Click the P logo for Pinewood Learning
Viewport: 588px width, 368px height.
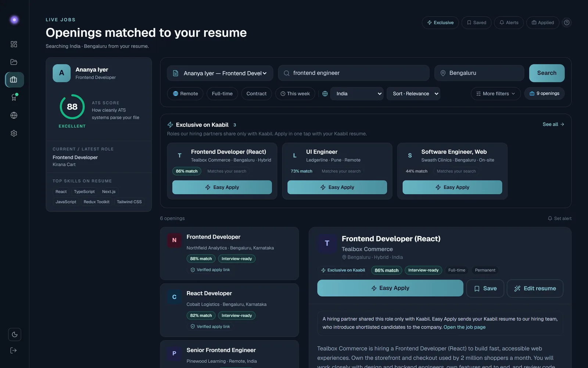click(174, 353)
